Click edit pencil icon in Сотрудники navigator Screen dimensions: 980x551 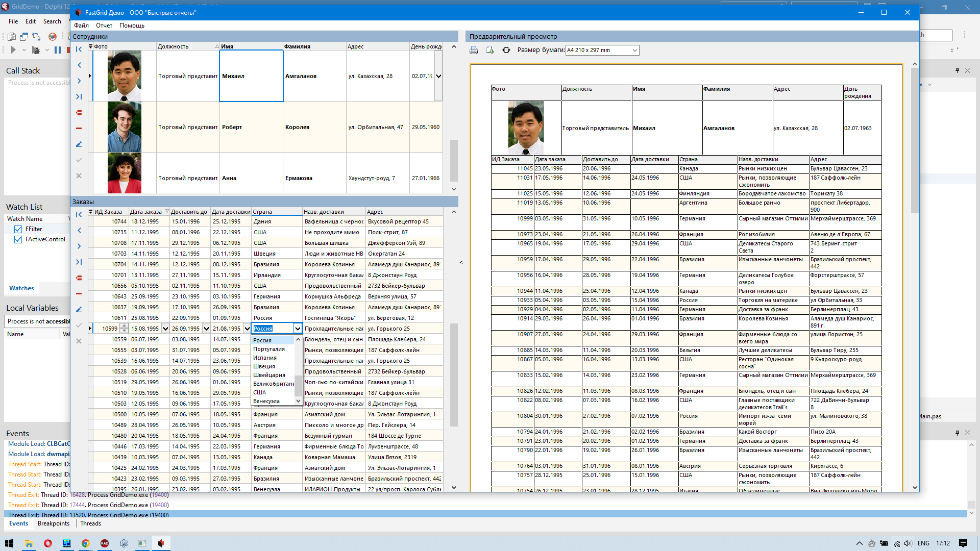point(79,144)
